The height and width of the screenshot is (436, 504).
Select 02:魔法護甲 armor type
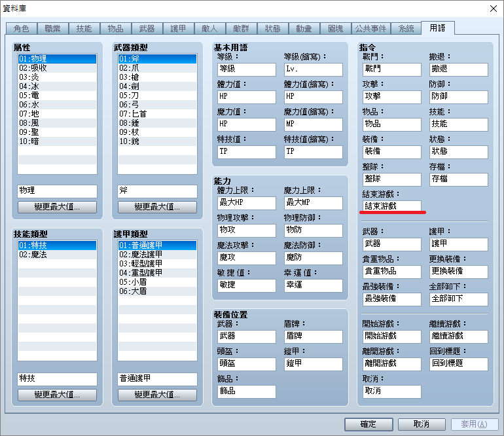(158, 255)
